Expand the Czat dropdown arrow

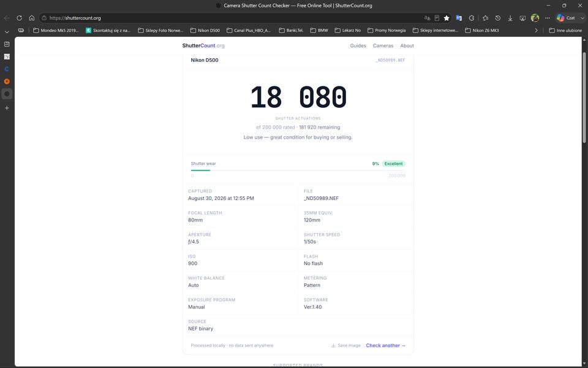click(x=582, y=18)
